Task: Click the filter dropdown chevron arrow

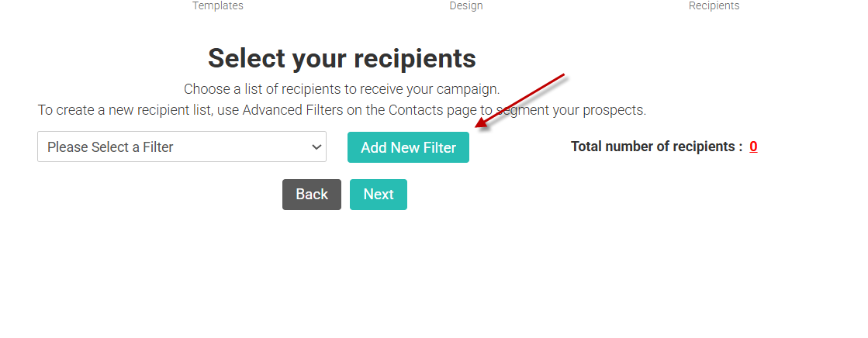Action: point(316,147)
